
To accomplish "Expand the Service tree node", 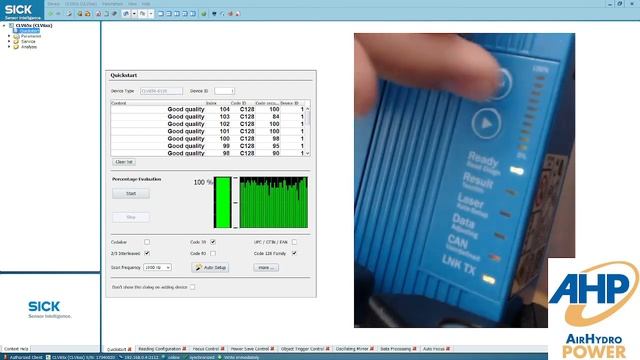I will tap(9, 41).
